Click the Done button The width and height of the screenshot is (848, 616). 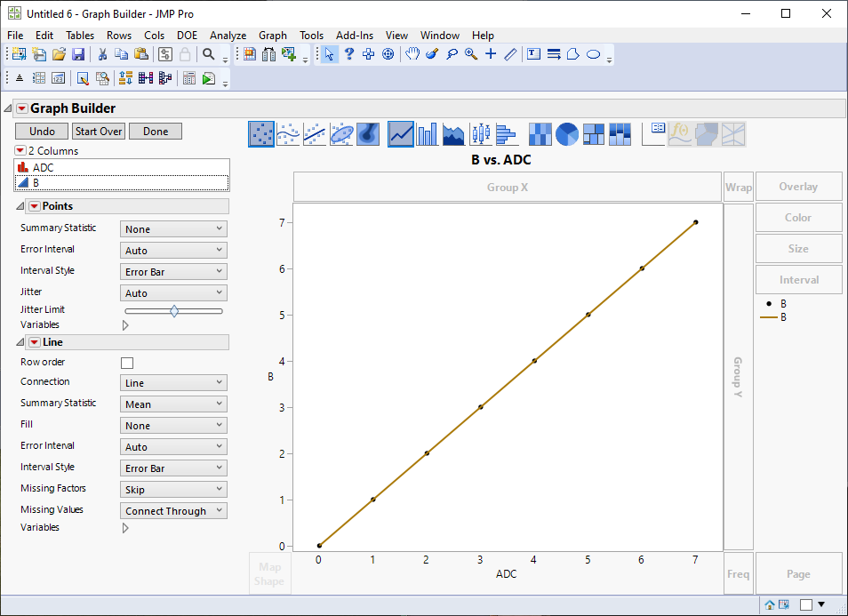click(x=155, y=131)
